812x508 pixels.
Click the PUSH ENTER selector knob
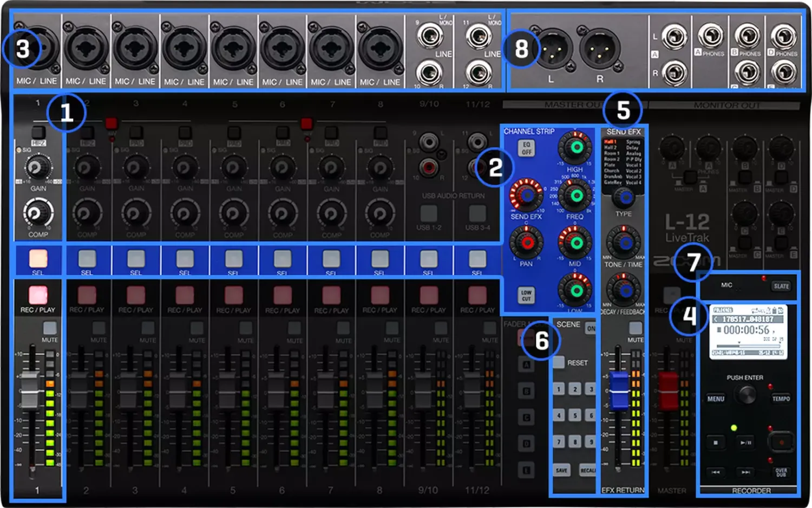pyautogui.click(x=746, y=394)
